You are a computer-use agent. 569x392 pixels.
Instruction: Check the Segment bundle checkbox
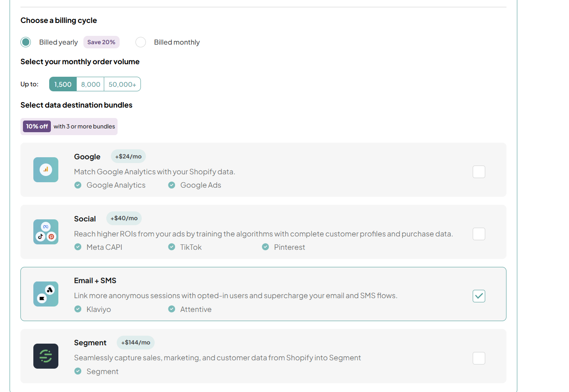(479, 358)
